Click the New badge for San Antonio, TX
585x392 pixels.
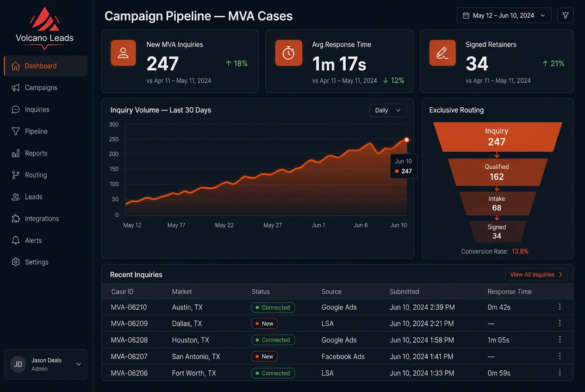(x=264, y=356)
